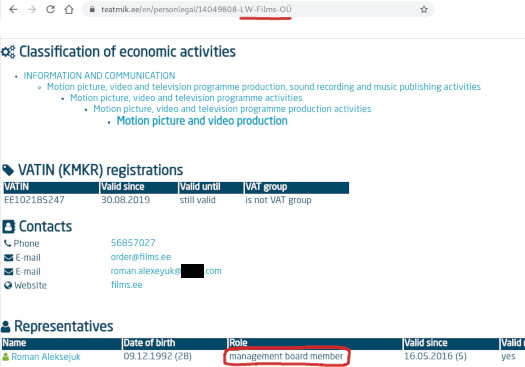
Task: Click the globe icon beside Website
Action: (8, 285)
